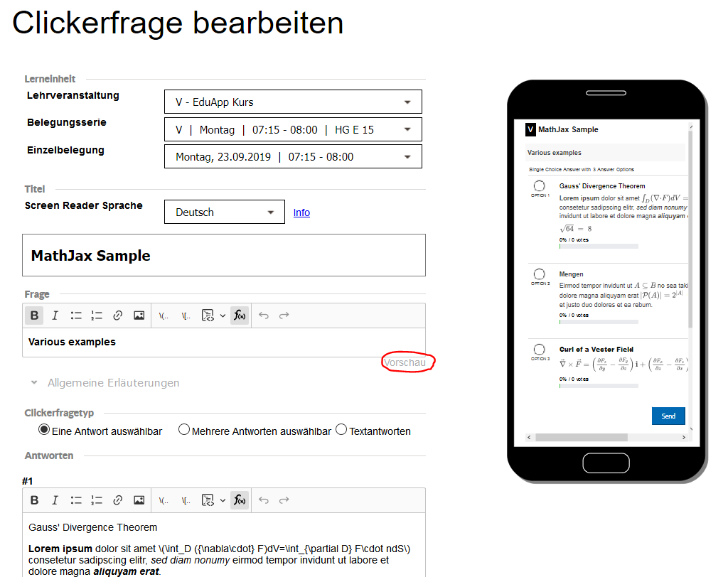728x577 pixels.
Task: Choose Option 2 'Mengen' radio in preview
Action: point(539,274)
